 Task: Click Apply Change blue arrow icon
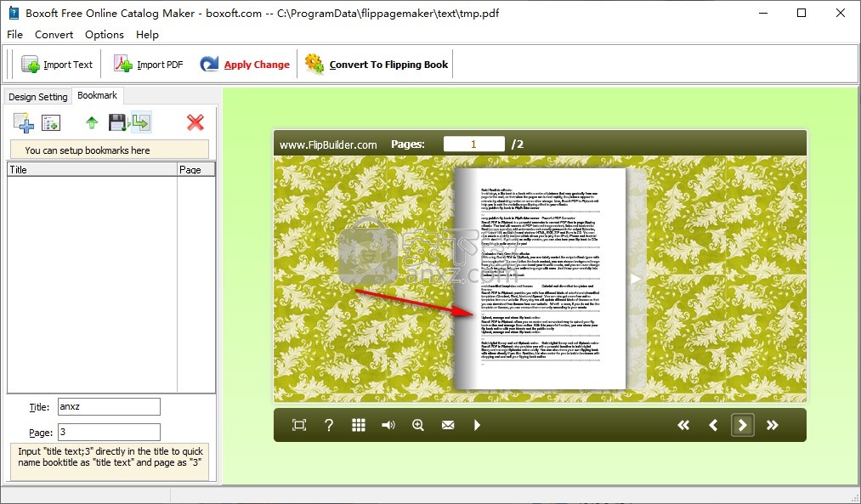point(209,65)
